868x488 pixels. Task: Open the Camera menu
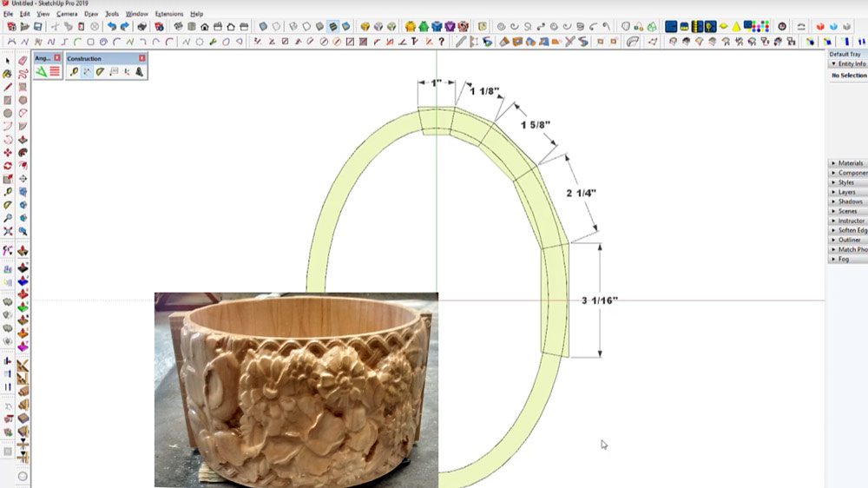tap(67, 14)
